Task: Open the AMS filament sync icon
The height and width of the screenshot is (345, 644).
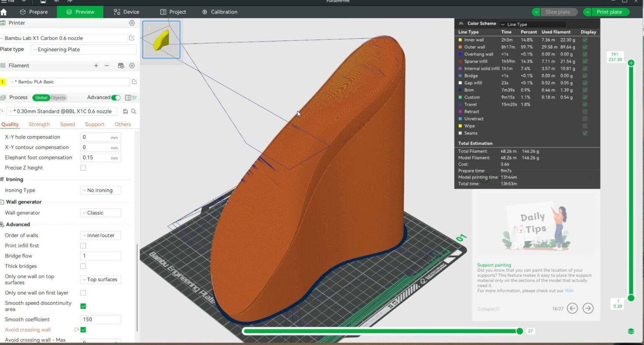Action: pyautogui.click(x=121, y=66)
